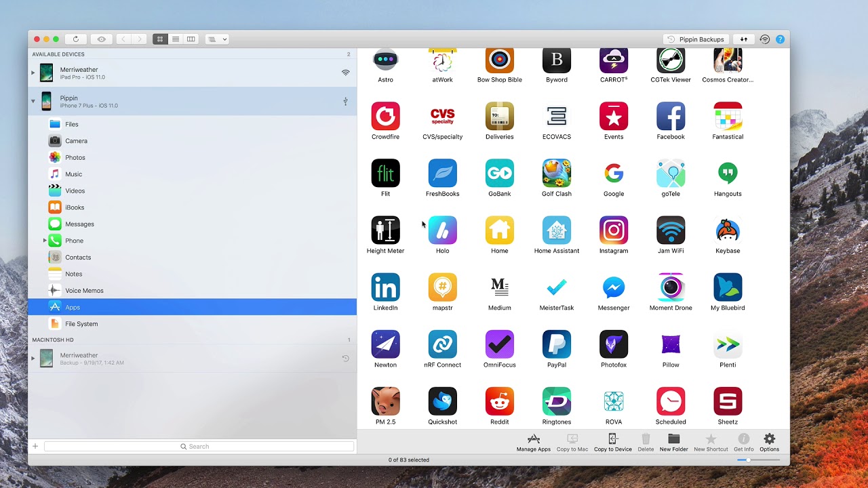Image resolution: width=868 pixels, height=488 pixels.
Task: Click the transfers arrows button
Action: (x=744, y=39)
